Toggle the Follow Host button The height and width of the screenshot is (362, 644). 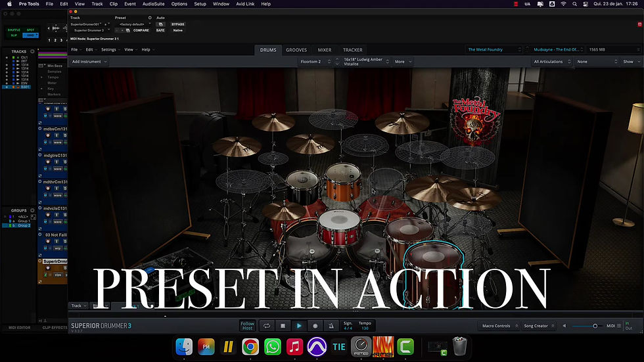pyautogui.click(x=247, y=326)
